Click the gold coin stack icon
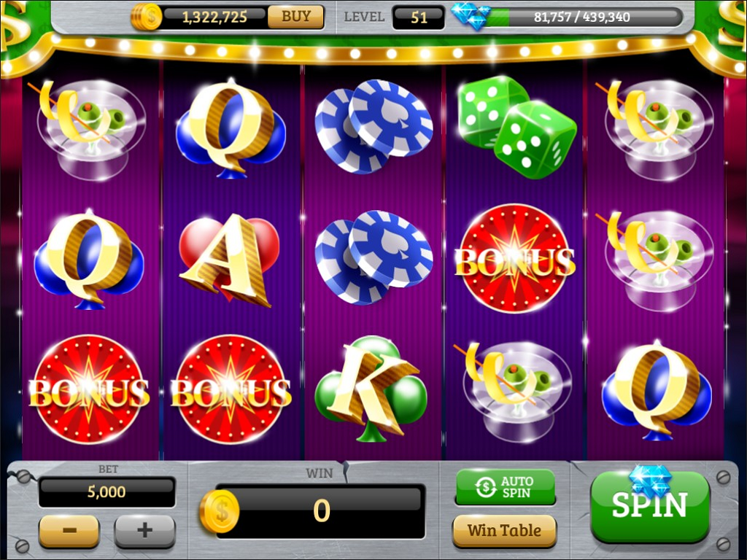This screenshot has width=747, height=560. [x=146, y=17]
